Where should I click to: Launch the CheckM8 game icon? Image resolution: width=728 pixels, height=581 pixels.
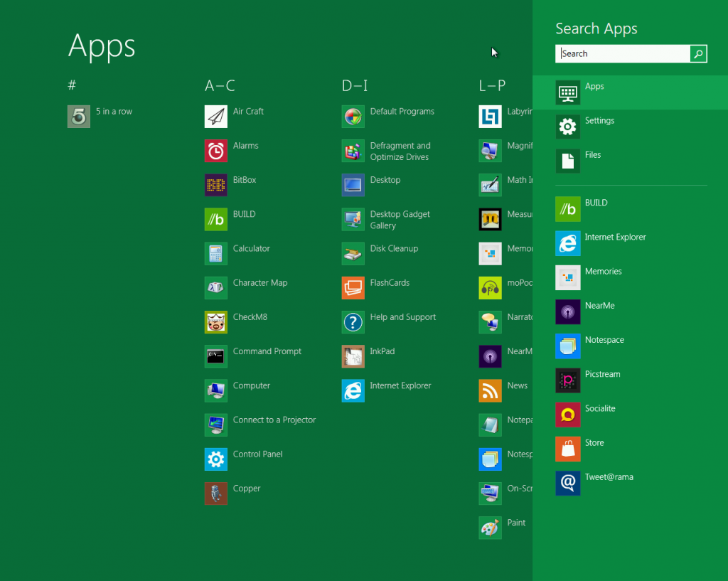click(x=216, y=322)
